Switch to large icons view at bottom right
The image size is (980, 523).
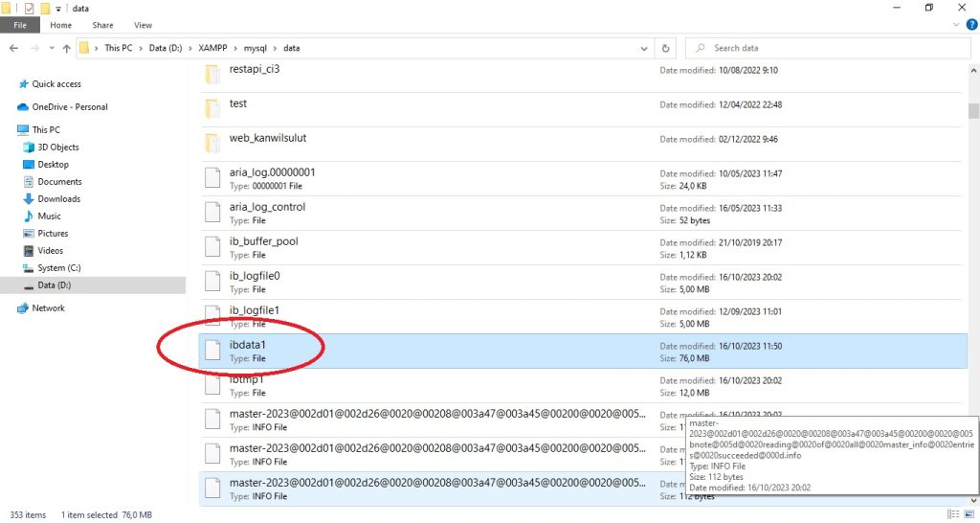(x=969, y=515)
